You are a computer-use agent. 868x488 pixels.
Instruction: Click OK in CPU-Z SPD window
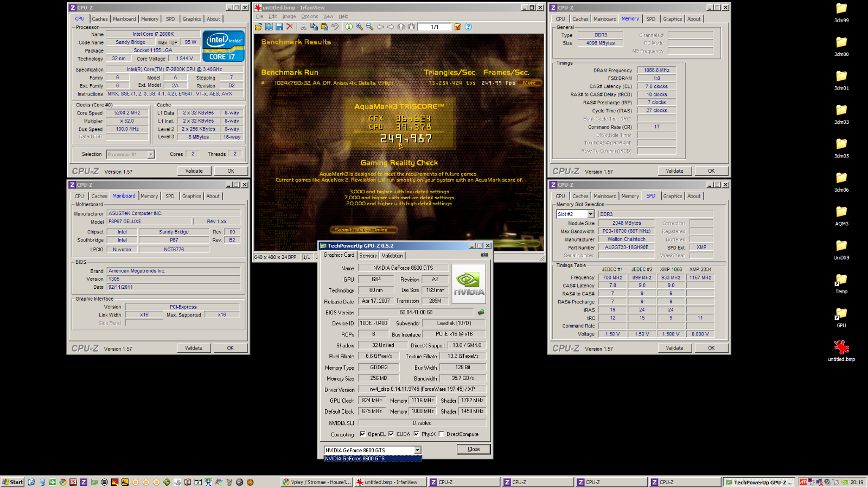click(711, 348)
